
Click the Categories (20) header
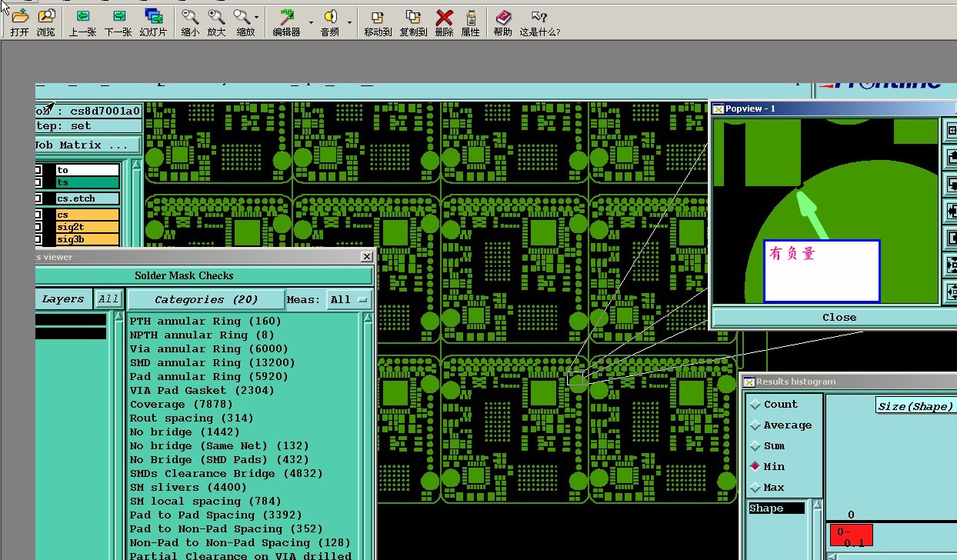coord(205,300)
